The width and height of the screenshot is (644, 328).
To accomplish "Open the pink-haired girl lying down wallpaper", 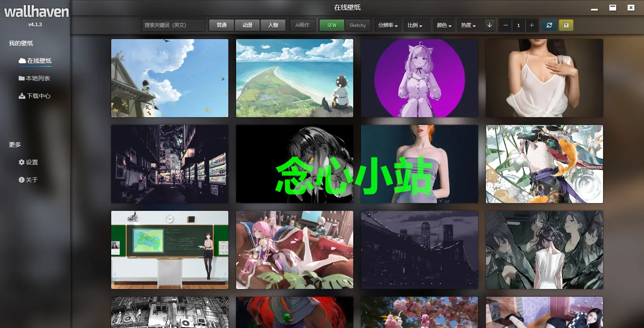I will pos(295,250).
